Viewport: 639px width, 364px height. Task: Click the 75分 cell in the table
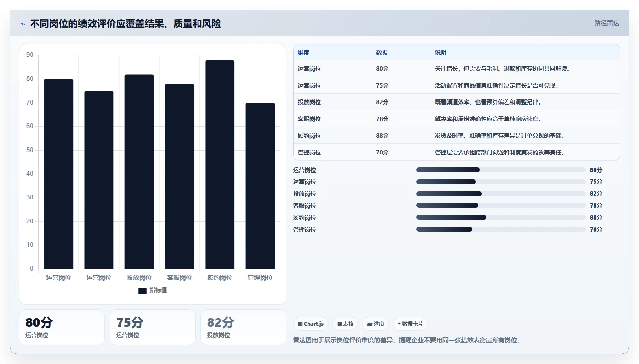[382, 86]
